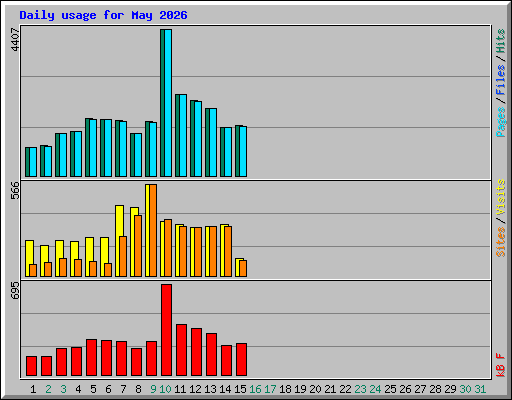Click day 21 on the date axis

pos(330,389)
